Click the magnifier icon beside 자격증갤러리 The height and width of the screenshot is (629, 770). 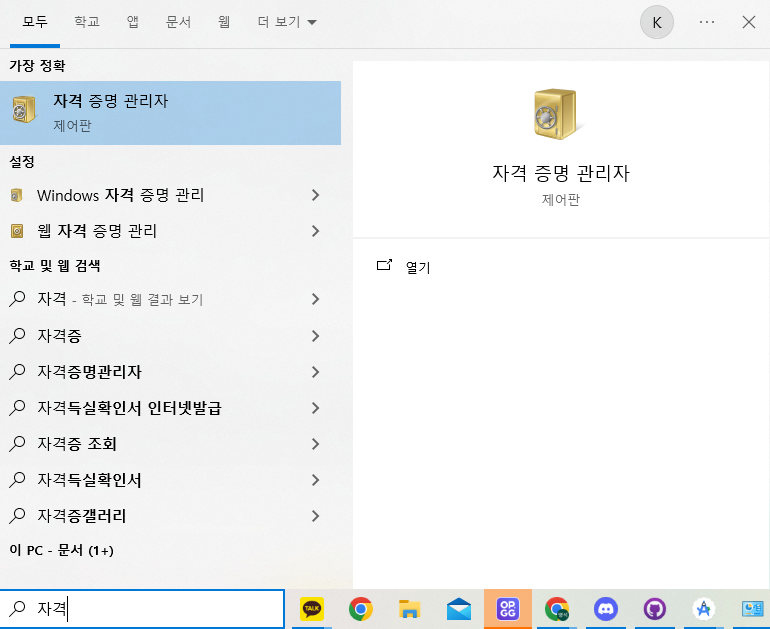coord(17,516)
